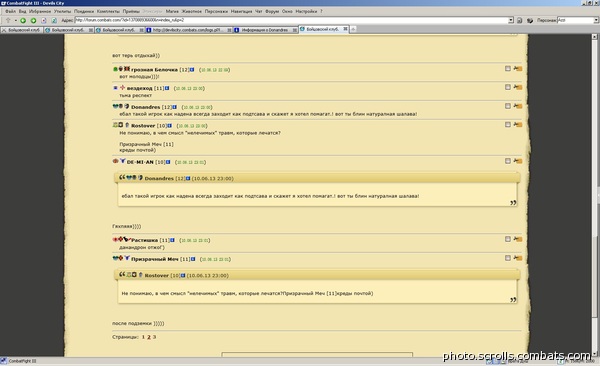Click reply icon on Rostover's post
Viewport: 600px width, 366px height.
pyautogui.click(x=518, y=124)
